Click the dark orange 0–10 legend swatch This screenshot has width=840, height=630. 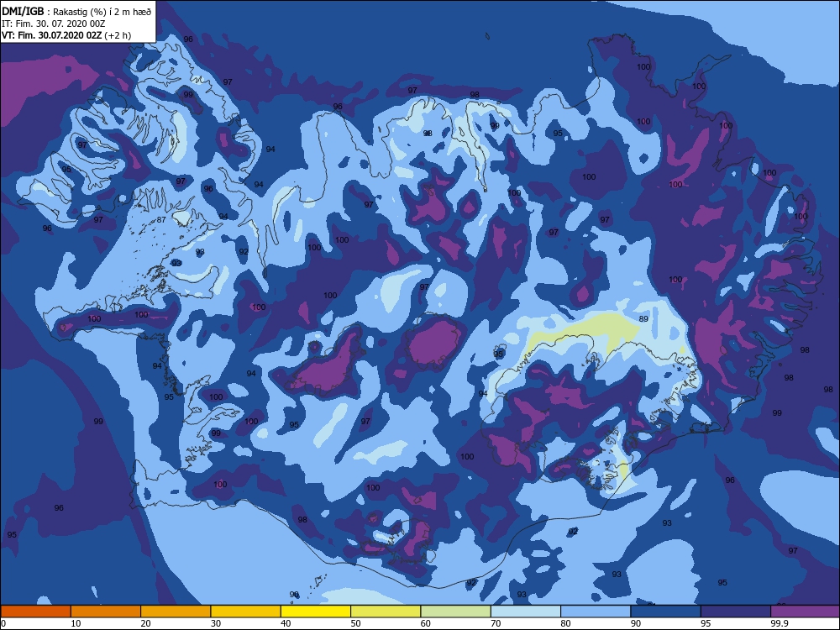(35, 612)
